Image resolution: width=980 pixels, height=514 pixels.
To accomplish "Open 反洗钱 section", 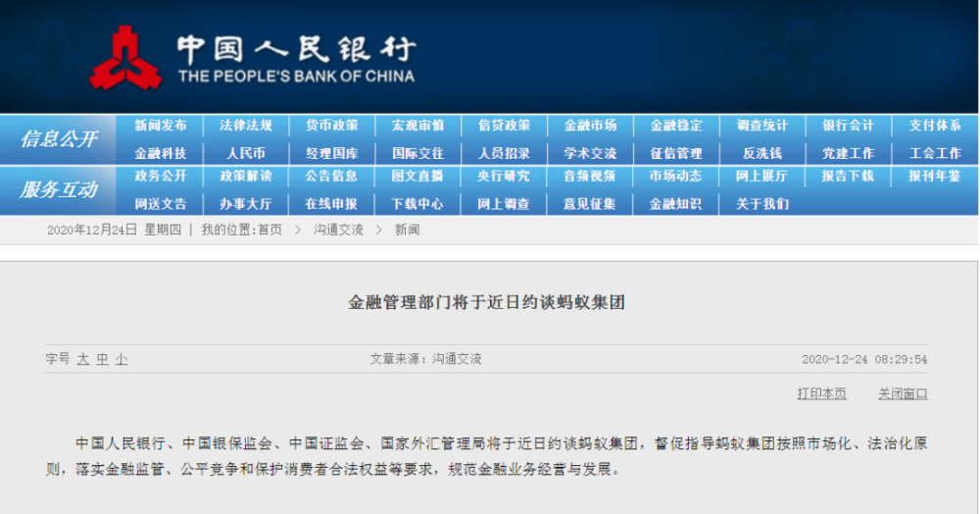I will point(762,153).
